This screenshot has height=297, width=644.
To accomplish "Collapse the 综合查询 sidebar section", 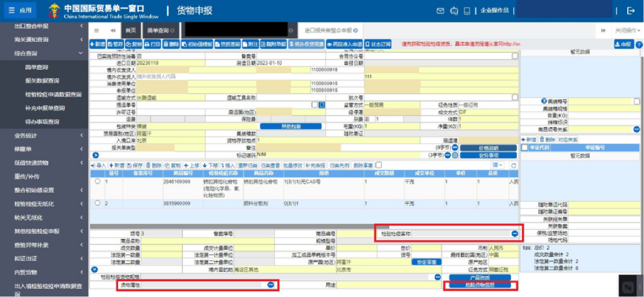I will point(44,54).
